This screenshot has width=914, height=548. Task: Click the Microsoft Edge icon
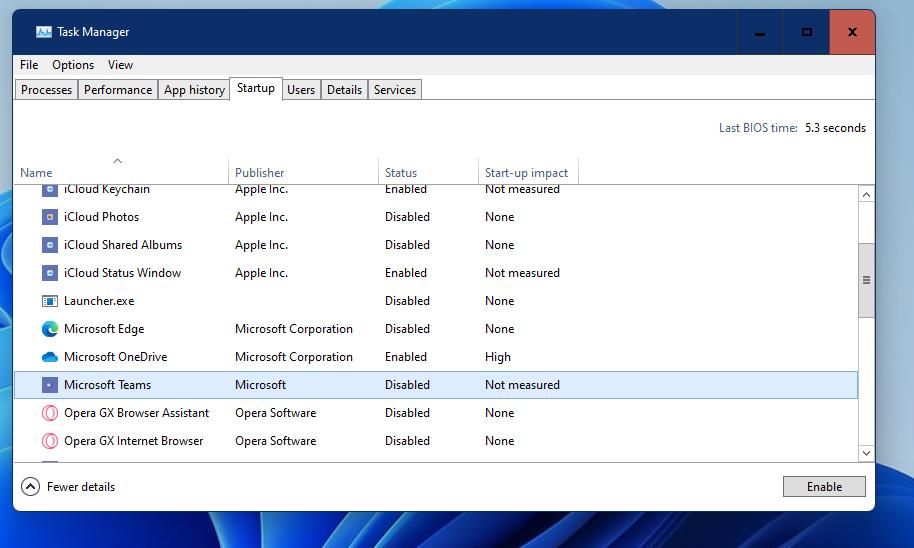pos(50,329)
